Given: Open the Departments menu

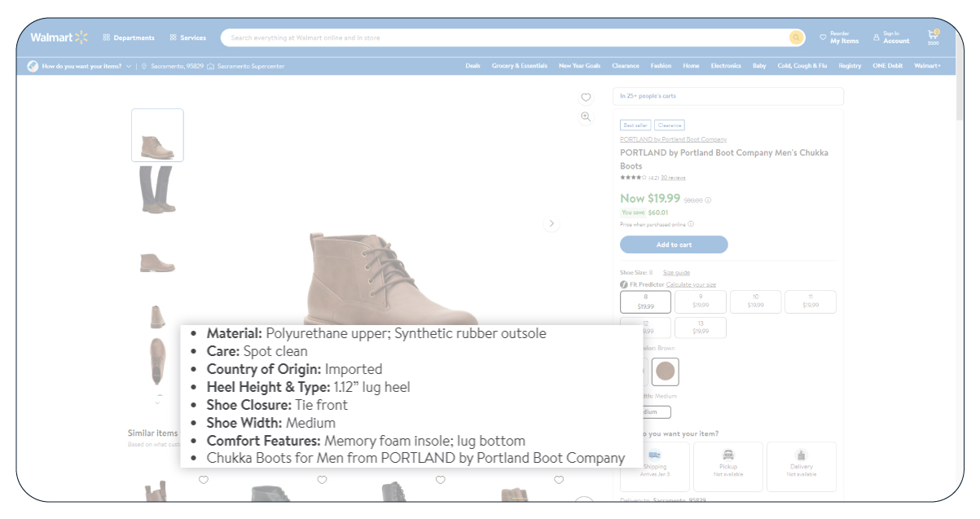Looking at the screenshot, I should 129,37.
